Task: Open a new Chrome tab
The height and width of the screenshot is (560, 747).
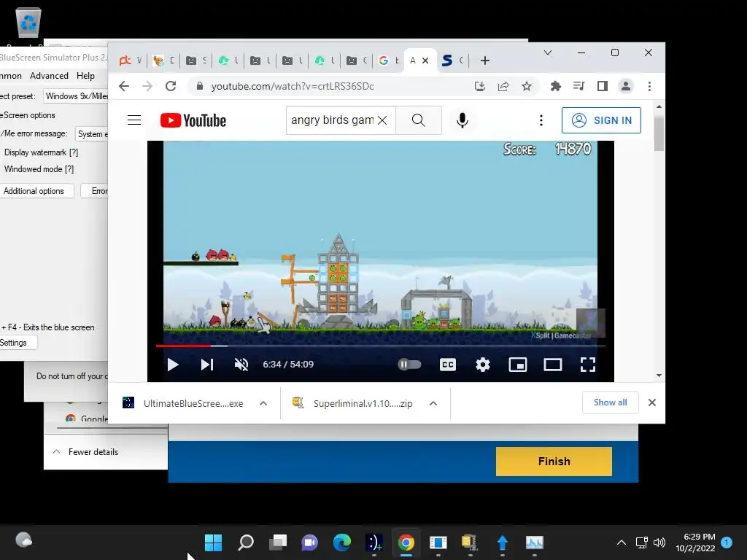Action: (x=485, y=61)
